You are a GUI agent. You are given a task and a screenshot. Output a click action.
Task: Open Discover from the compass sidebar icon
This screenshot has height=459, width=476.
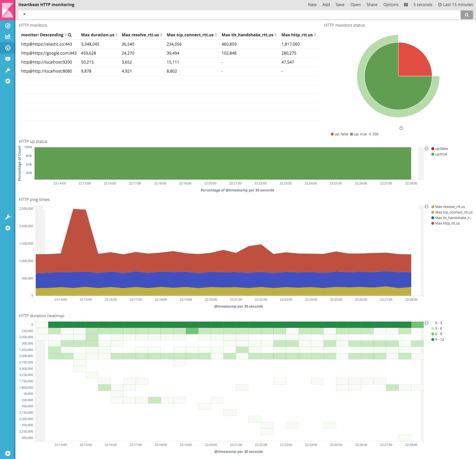pyautogui.click(x=8, y=26)
